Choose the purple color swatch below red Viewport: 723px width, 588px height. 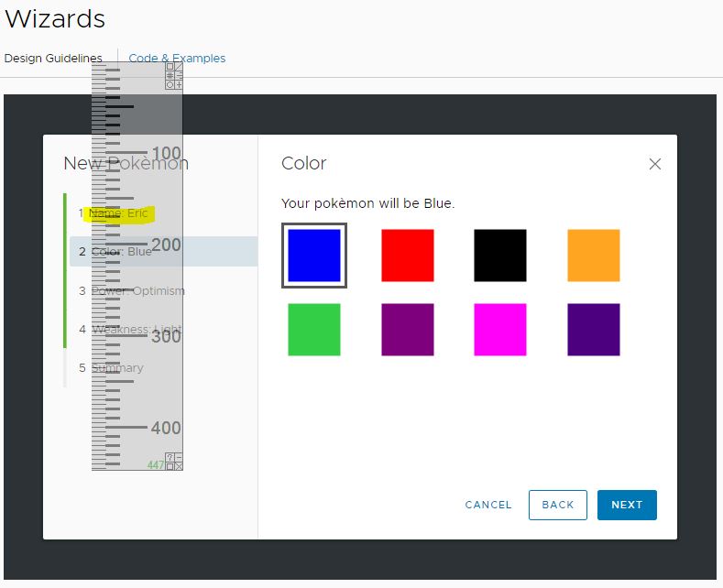(x=408, y=330)
